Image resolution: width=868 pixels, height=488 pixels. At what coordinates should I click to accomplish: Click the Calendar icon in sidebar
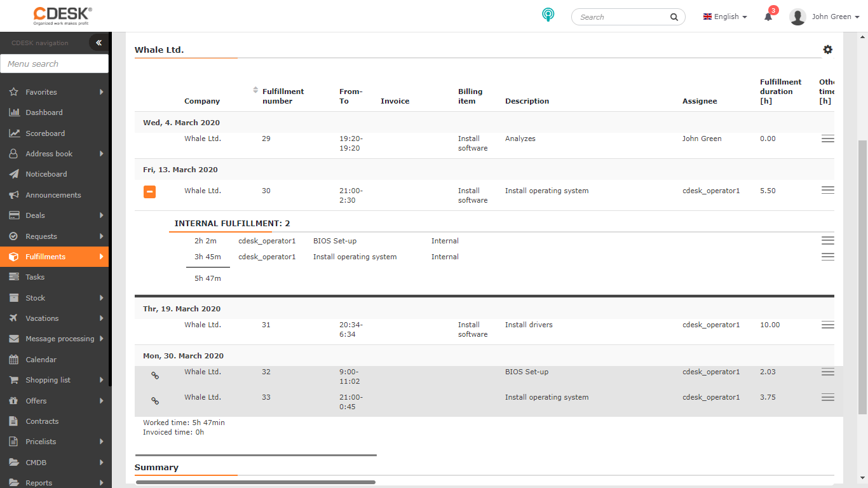click(x=14, y=360)
